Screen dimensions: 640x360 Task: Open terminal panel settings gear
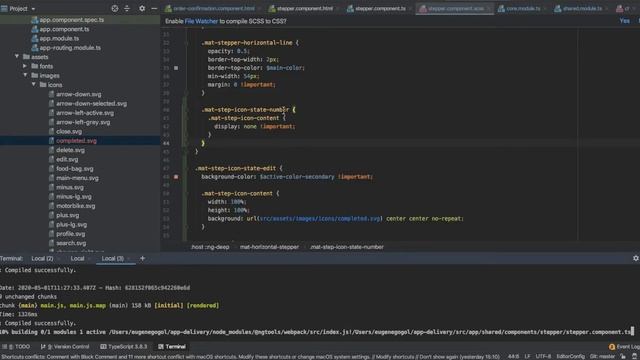click(x=636, y=258)
